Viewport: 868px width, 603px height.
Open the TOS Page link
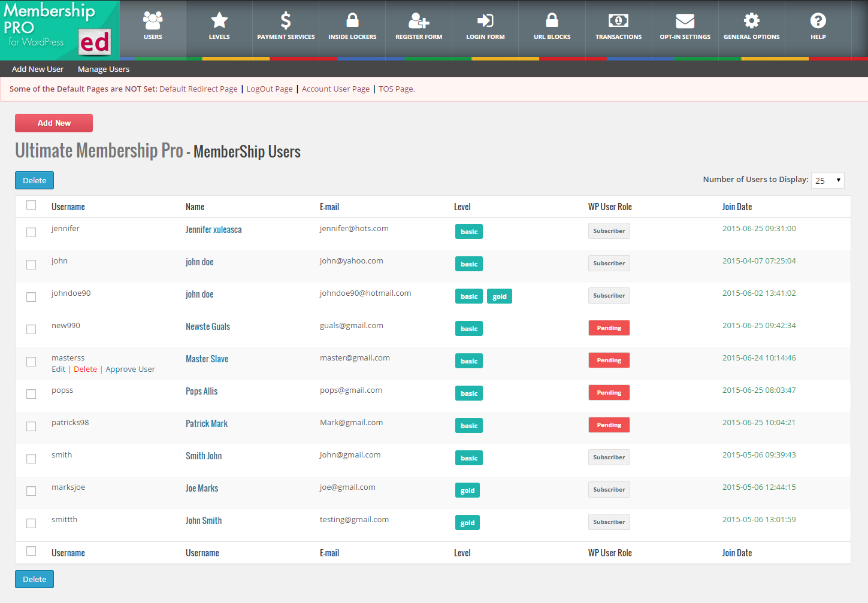click(397, 89)
